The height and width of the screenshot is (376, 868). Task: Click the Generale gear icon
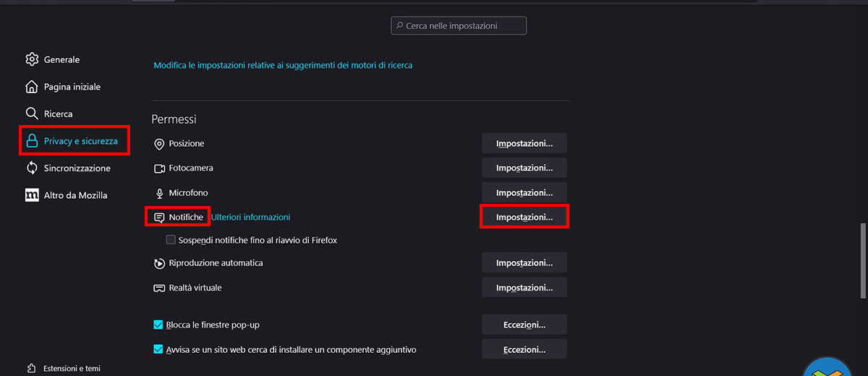[x=32, y=59]
